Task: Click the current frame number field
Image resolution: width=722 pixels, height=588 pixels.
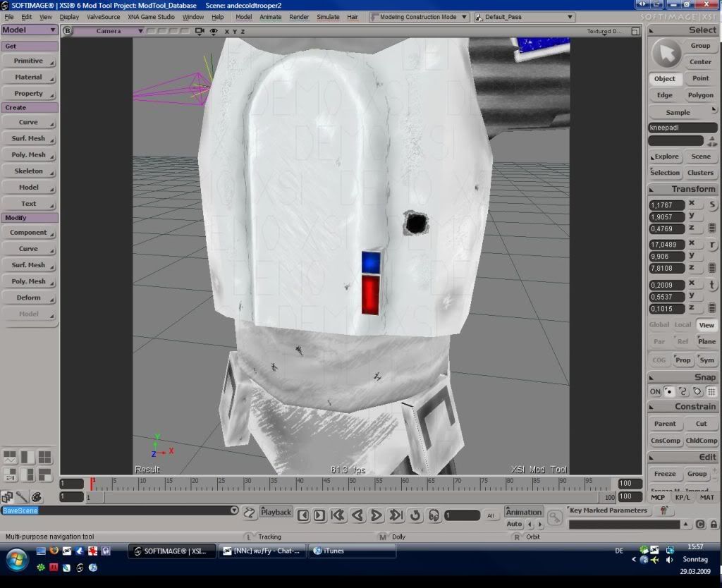Action: (x=463, y=515)
